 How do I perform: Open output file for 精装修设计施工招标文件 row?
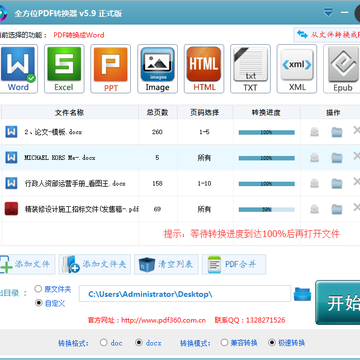click(314, 209)
